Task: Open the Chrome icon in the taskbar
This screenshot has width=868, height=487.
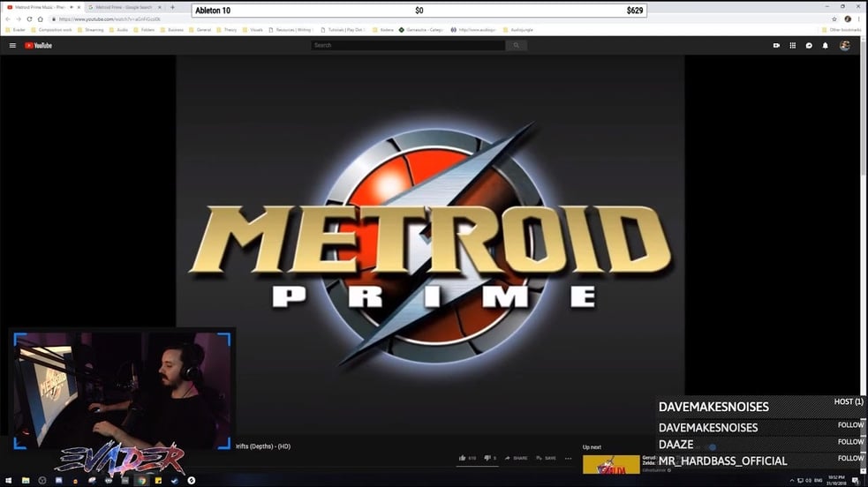Action: 141,480
